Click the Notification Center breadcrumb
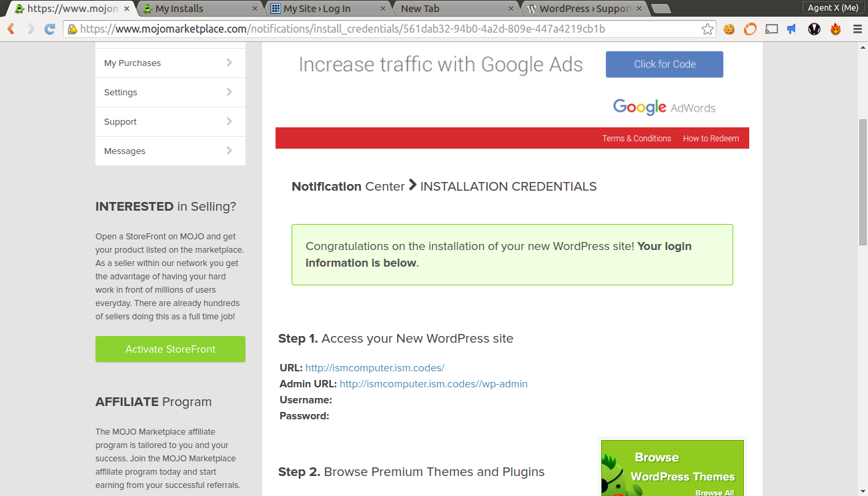Image resolution: width=868 pixels, height=496 pixels. (348, 187)
